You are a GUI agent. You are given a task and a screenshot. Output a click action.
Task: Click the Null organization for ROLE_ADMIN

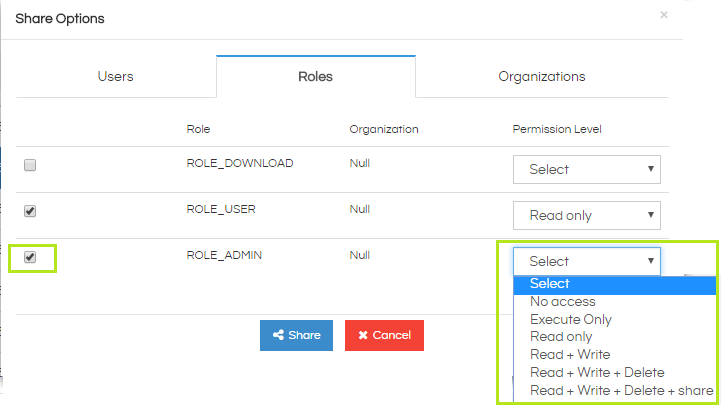tap(360, 255)
